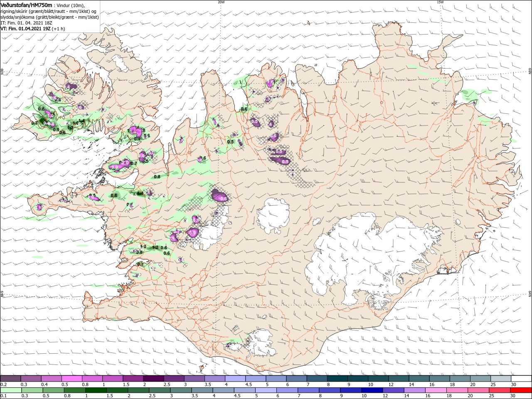Select lower legend swatch between 7 and 8
This screenshot has height=399, width=532.
click(x=309, y=390)
